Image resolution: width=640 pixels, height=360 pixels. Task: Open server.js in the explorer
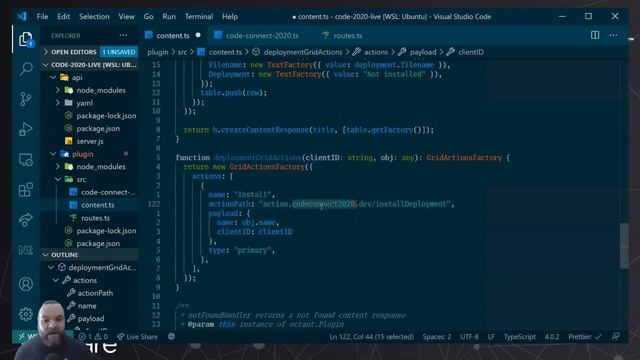(90, 141)
